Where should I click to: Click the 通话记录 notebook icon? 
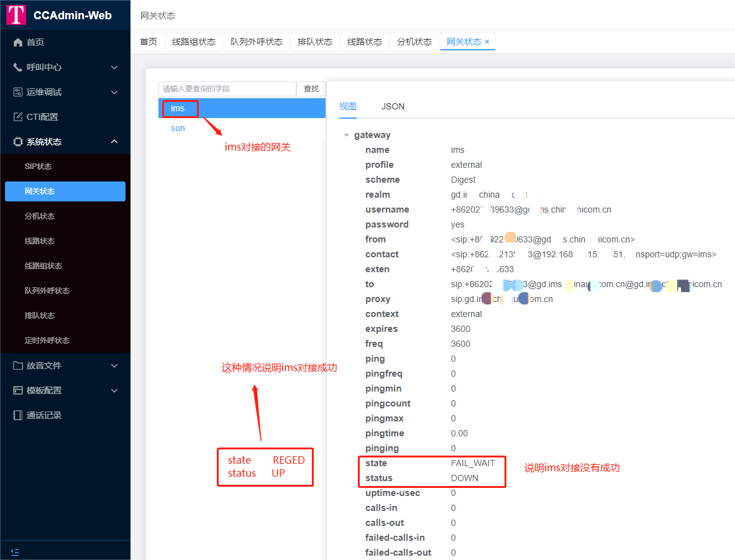click(x=18, y=415)
